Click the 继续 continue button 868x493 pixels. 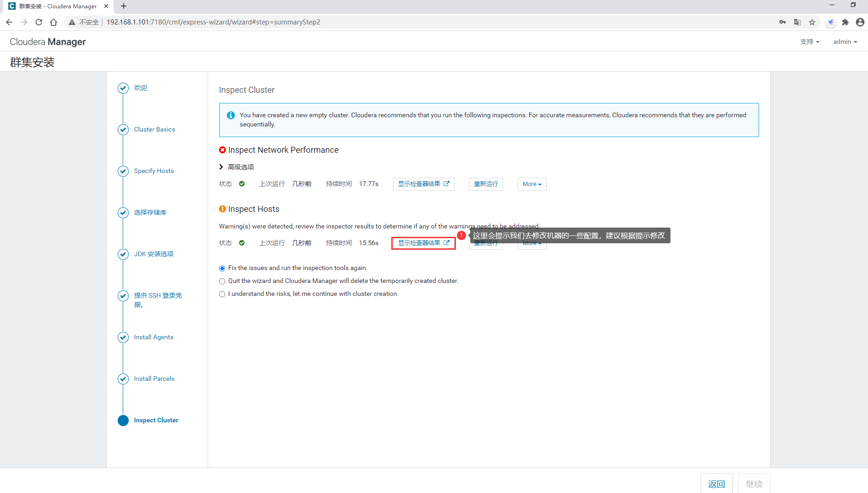pos(754,484)
